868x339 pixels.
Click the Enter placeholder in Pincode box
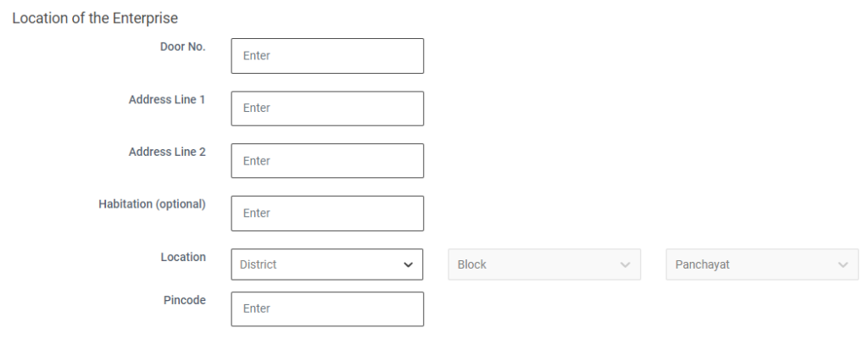pyautogui.click(x=257, y=309)
